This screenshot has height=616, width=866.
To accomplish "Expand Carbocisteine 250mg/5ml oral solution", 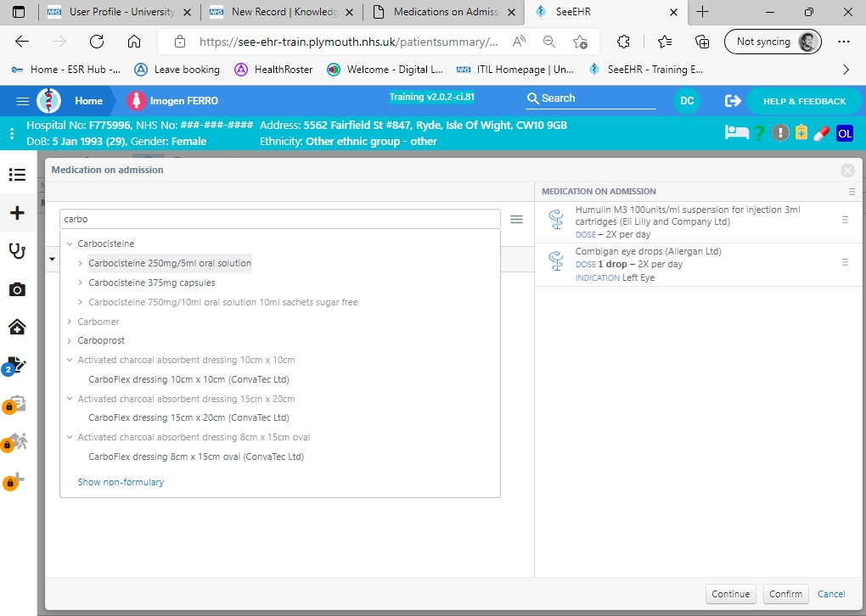I will point(80,263).
